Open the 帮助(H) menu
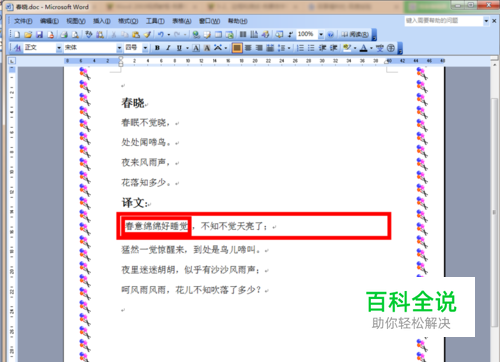This screenshot has width=500, height=362. pyautogui.click(x=238, y=21)
